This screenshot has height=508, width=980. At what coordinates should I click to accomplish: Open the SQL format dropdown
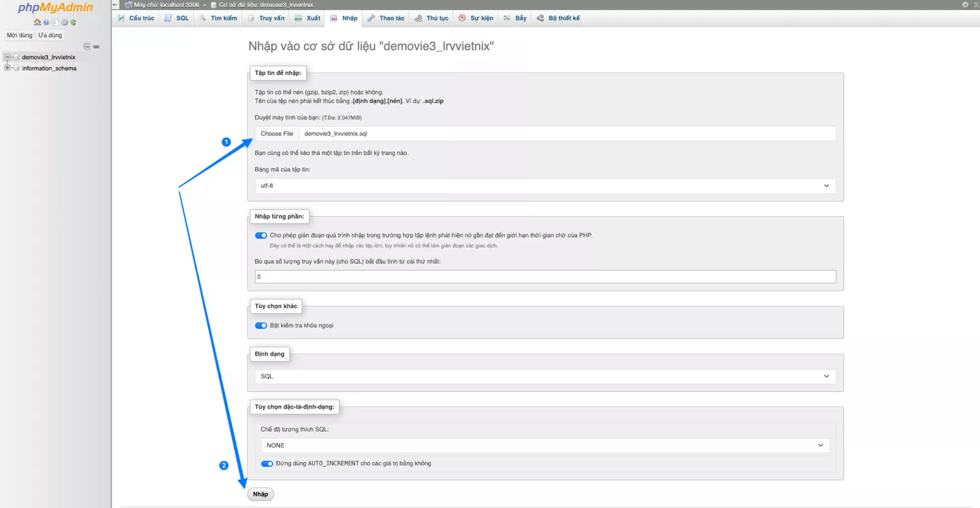[x=545, y=376]
